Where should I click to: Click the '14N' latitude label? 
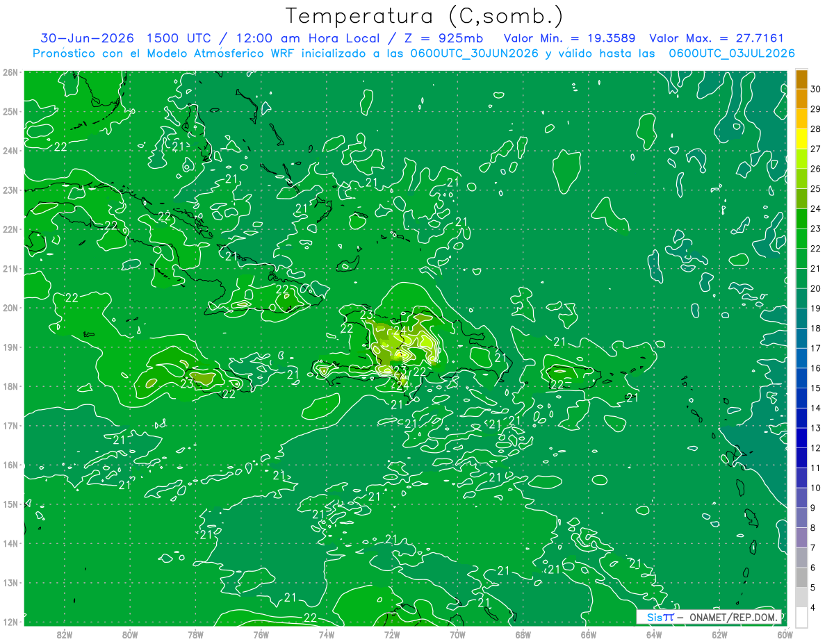(x=10, y=543)
